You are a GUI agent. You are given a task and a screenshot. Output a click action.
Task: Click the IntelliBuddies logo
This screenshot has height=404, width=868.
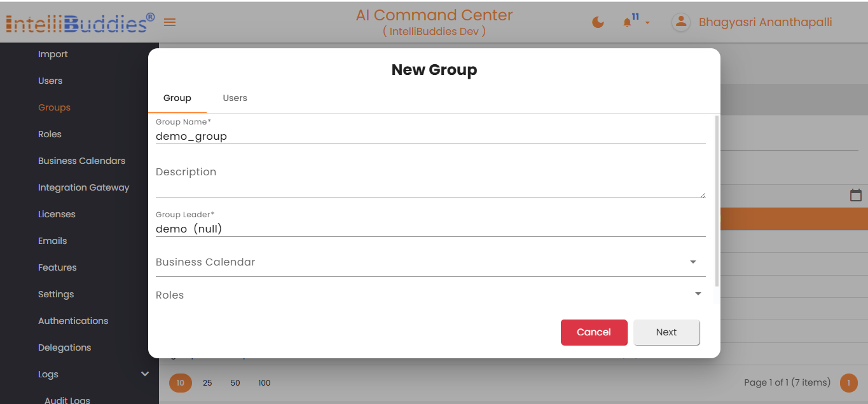point(80,23)
